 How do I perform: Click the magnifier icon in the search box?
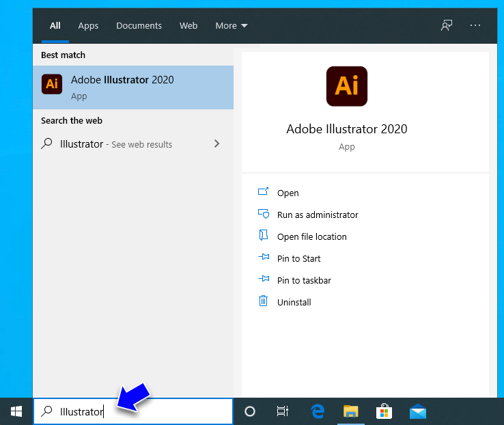(46, 411)
